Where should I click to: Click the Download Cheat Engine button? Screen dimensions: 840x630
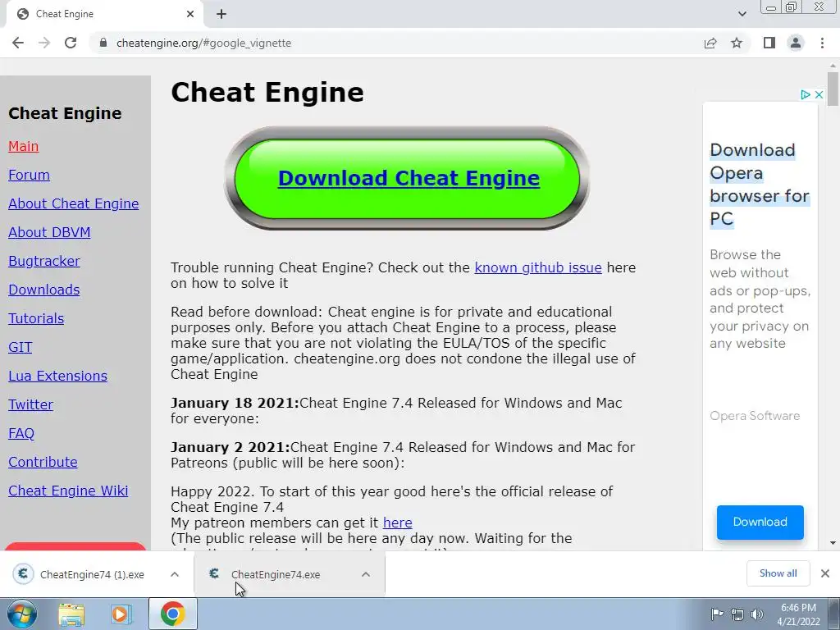[409, 178]
